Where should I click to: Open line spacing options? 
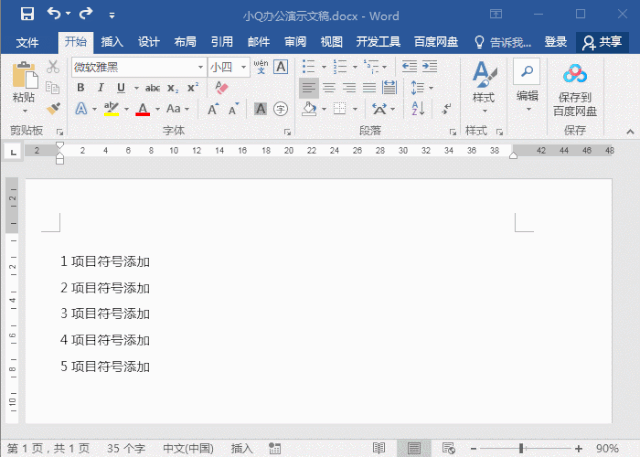point(422,88)
